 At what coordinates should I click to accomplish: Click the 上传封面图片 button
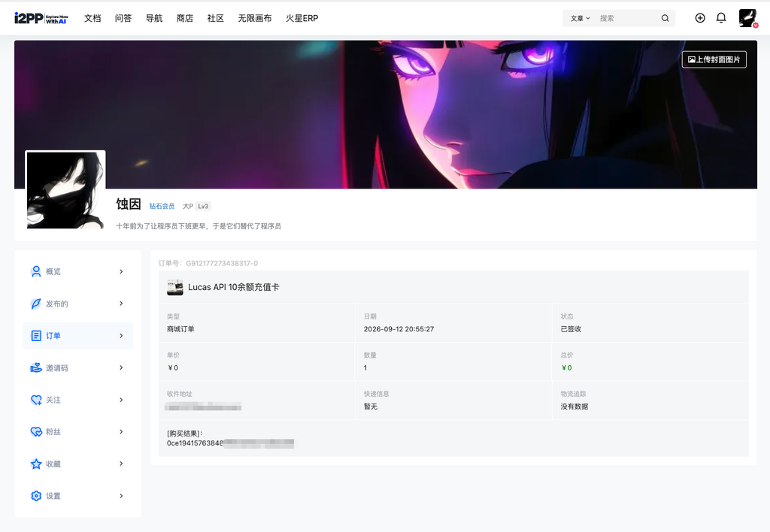714,59
